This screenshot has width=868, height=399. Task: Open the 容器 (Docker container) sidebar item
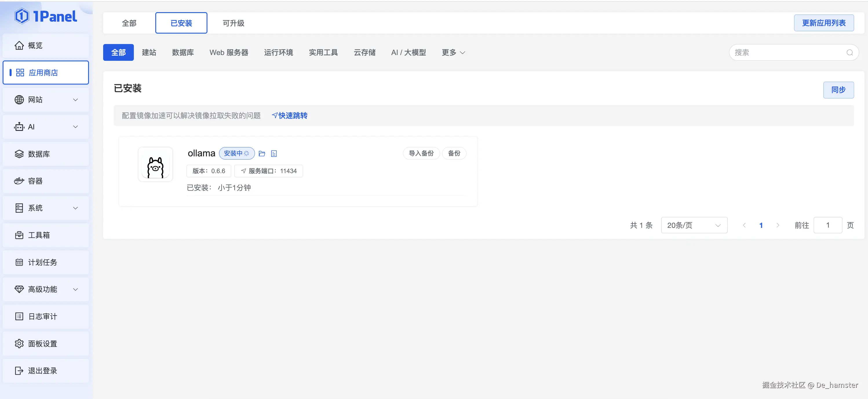tap(46, 181)
